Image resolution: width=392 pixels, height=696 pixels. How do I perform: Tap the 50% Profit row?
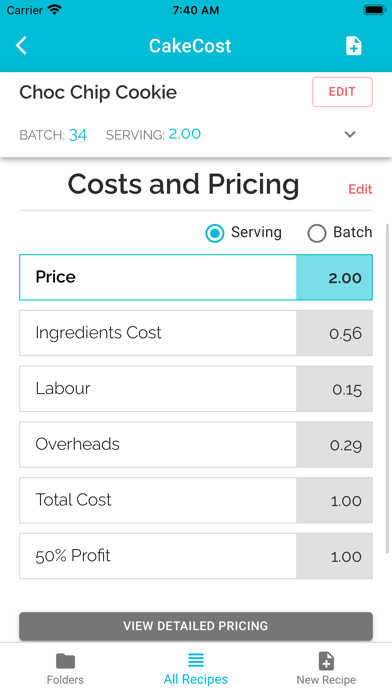196,556
